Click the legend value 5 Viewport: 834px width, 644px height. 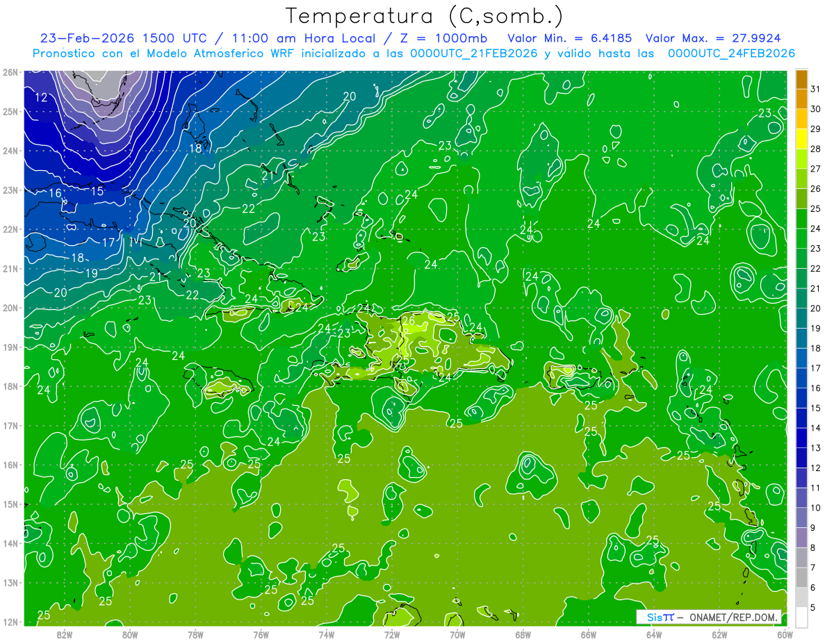(812, 608)
